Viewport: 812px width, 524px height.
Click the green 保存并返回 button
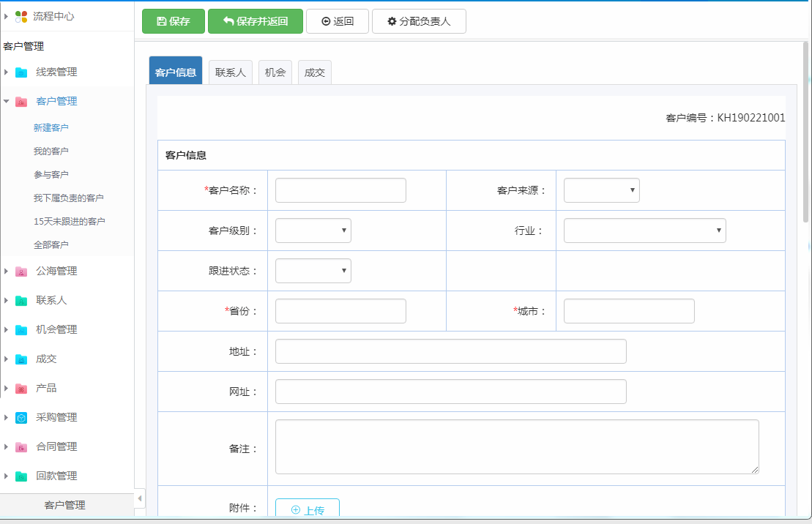(x=255, y=21)
